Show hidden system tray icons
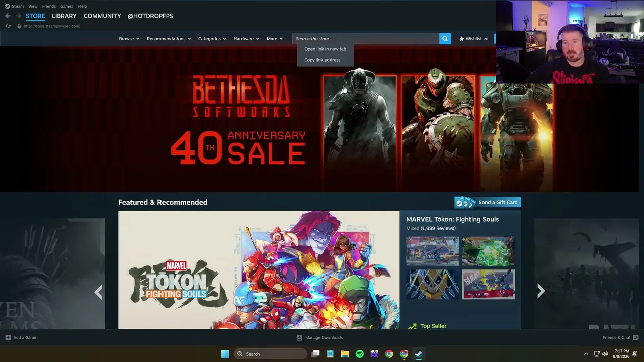 586,354
